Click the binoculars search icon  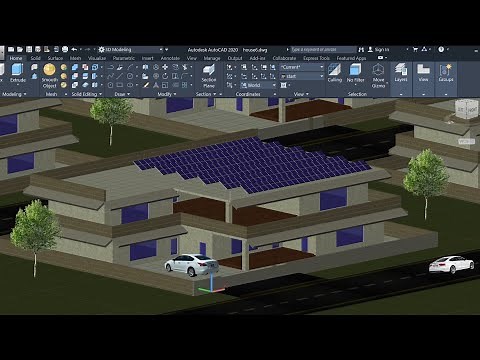click(361, 50)
